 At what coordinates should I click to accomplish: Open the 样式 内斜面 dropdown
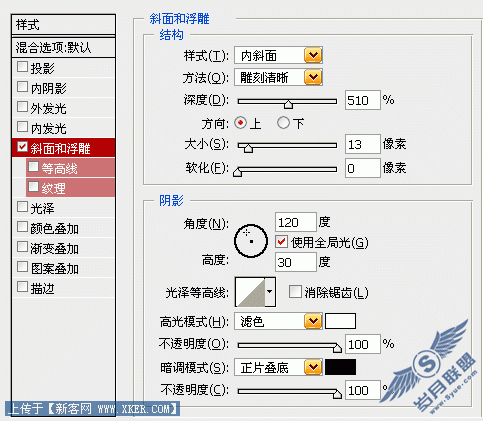click(278, 55)
